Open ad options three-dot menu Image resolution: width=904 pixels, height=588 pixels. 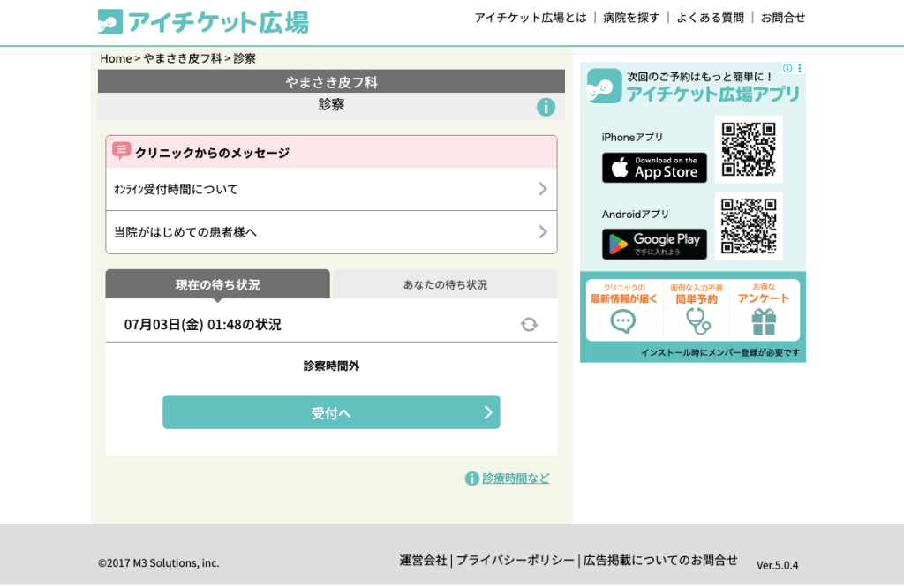799,68
